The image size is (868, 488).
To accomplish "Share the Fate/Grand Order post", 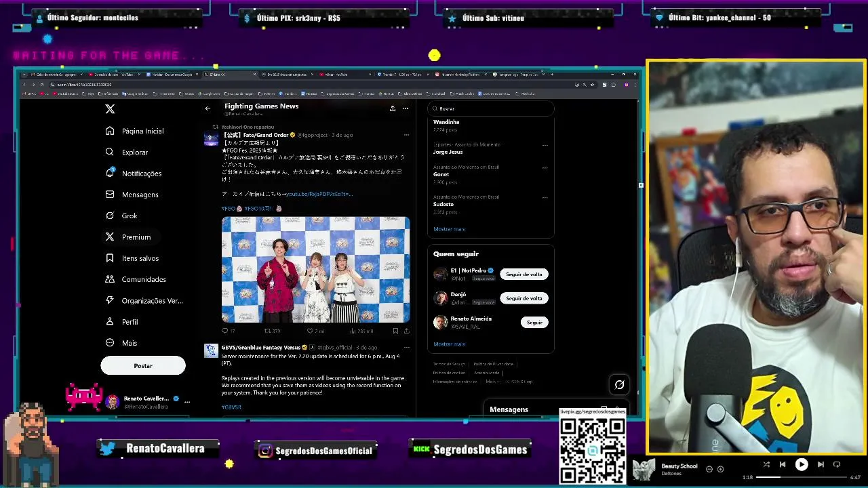I will click(406, 331).
